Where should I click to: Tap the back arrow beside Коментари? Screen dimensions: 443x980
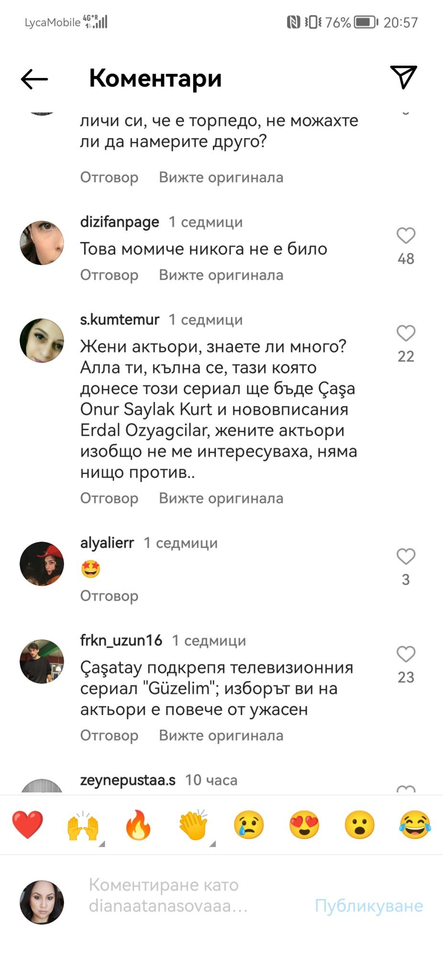point(34,79)
